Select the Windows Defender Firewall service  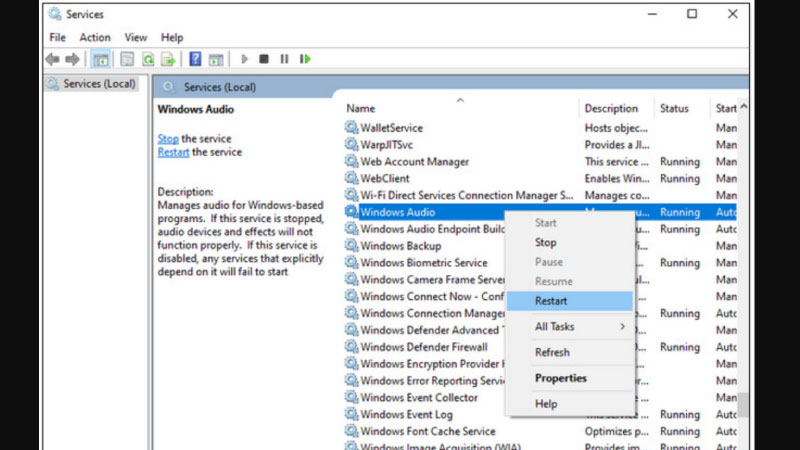pyautogui.click(x=423, y=346)
